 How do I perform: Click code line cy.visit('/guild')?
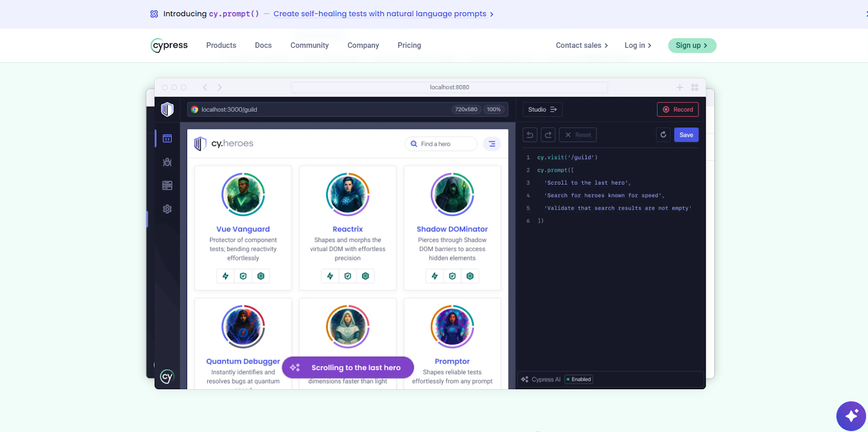567,158
